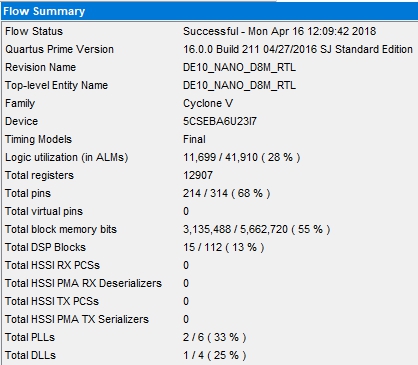Click the Logic utilization (in ALMs) label
The width and height of the screenshot is (418, 365).
point(67,157)
